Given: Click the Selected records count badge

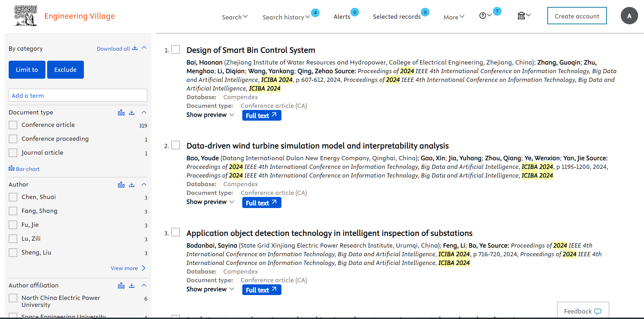Looking at the screenshot, I should 425,12.
